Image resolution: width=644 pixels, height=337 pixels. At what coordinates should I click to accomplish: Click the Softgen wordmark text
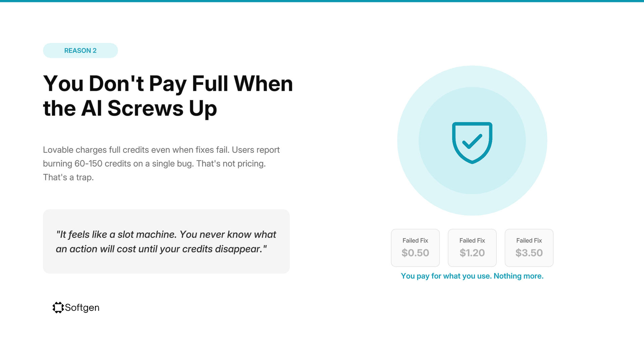82,307
